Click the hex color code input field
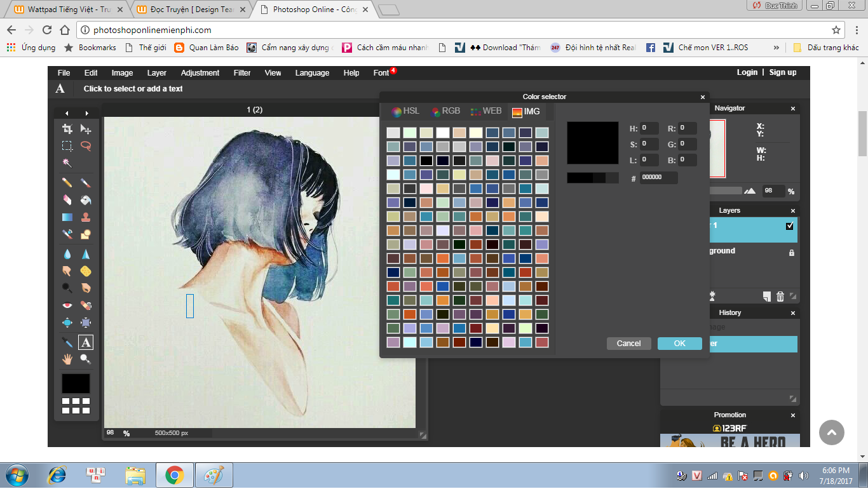 coord(658,178)
